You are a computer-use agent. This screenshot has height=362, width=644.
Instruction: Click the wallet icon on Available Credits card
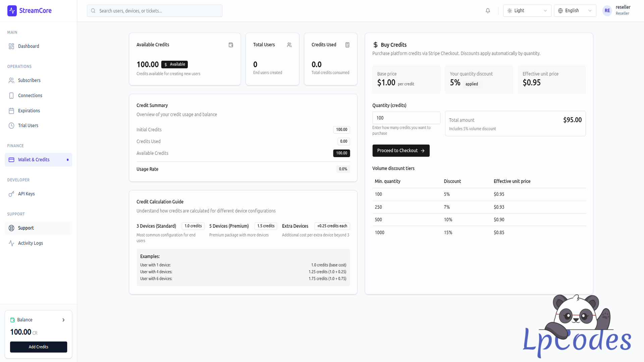(231, 45)
